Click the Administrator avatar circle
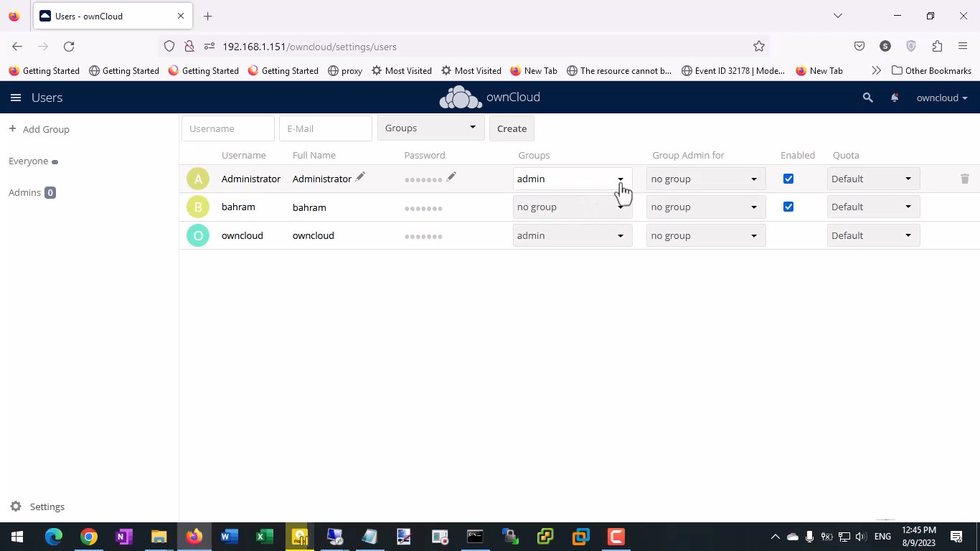Screen dimensions: 980x551 [198, 179]
